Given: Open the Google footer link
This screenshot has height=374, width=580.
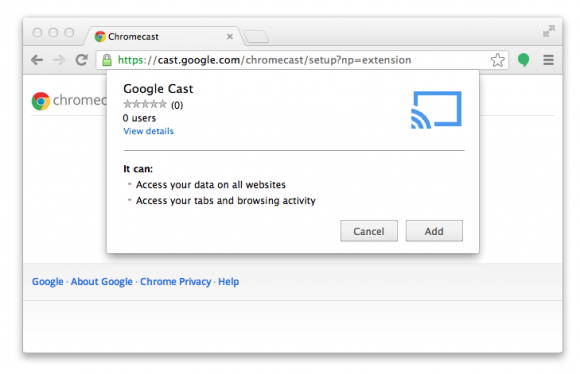Looking at the screenshot, I should pos(48,282).
